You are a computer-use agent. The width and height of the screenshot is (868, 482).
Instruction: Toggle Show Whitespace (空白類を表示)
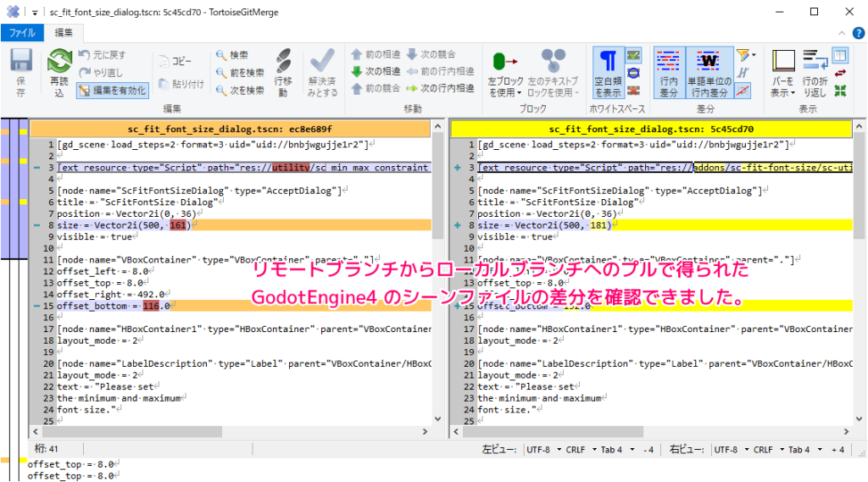pyautogui.click(x=608, y=73)
